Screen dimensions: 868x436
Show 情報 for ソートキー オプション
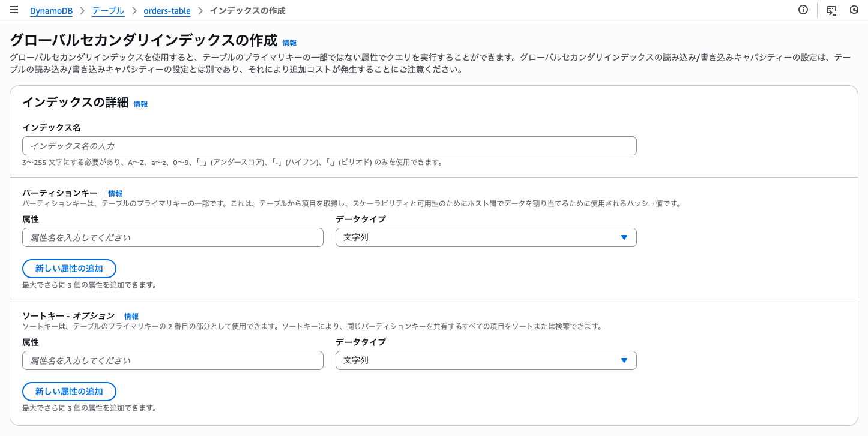[x=131, y=316]
